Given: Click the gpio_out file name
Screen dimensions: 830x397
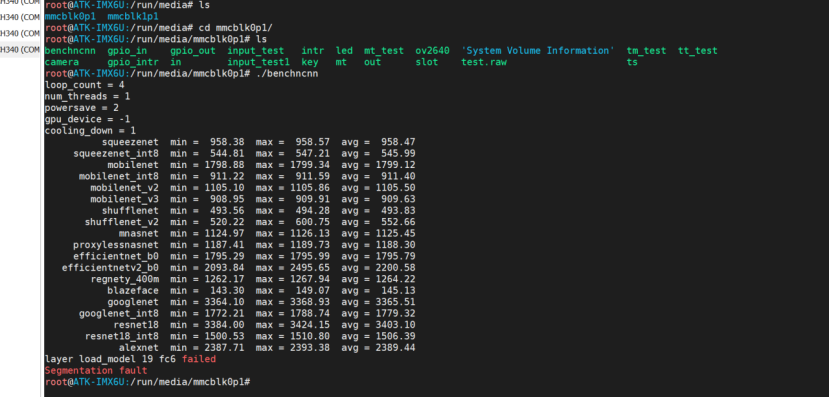Looking at the screenshot, I should coord(193,51).
